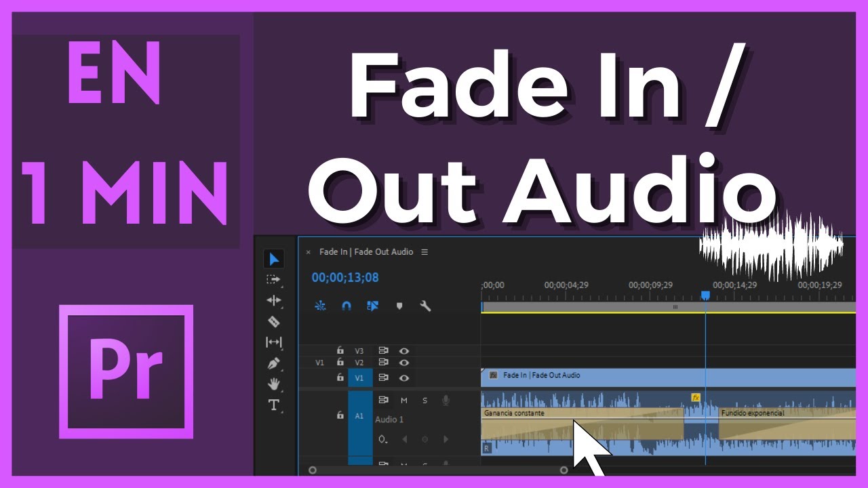The width and height of the screenshot is (868, 488).
Task: Click the blue playhead marker
Action: (705, 296)
